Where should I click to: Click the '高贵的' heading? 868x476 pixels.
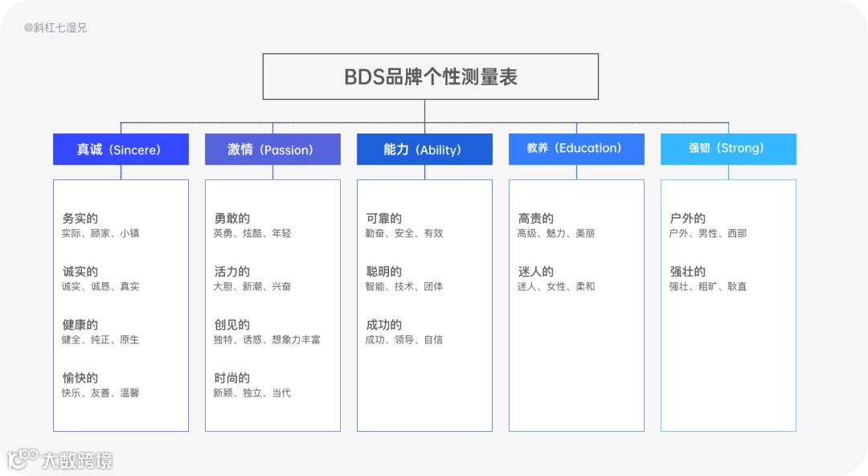[536, 219]
